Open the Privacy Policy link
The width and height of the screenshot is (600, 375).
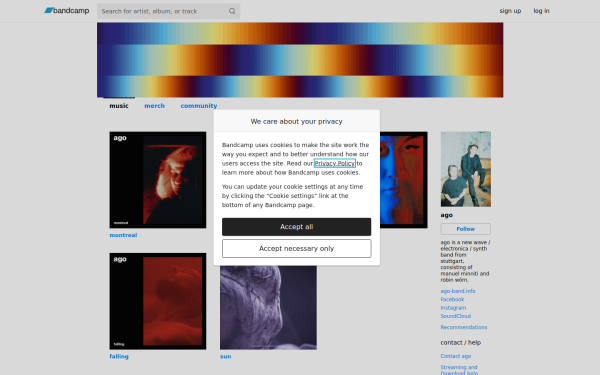click(334, 163)
